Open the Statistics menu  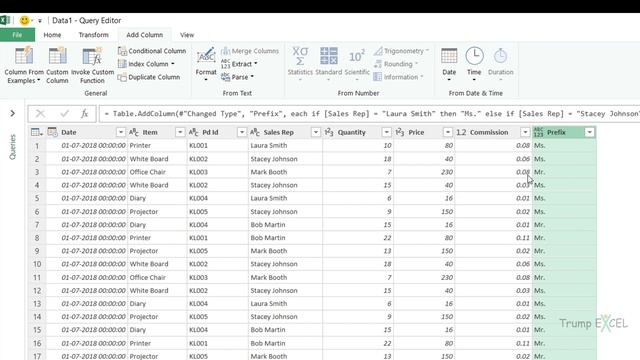click(x=300, y=63)
